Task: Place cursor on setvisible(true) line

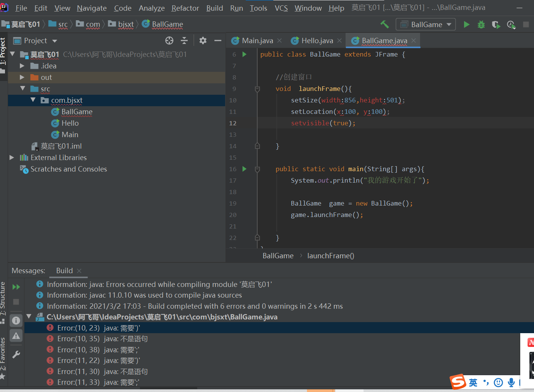Action: click(323, 123)
